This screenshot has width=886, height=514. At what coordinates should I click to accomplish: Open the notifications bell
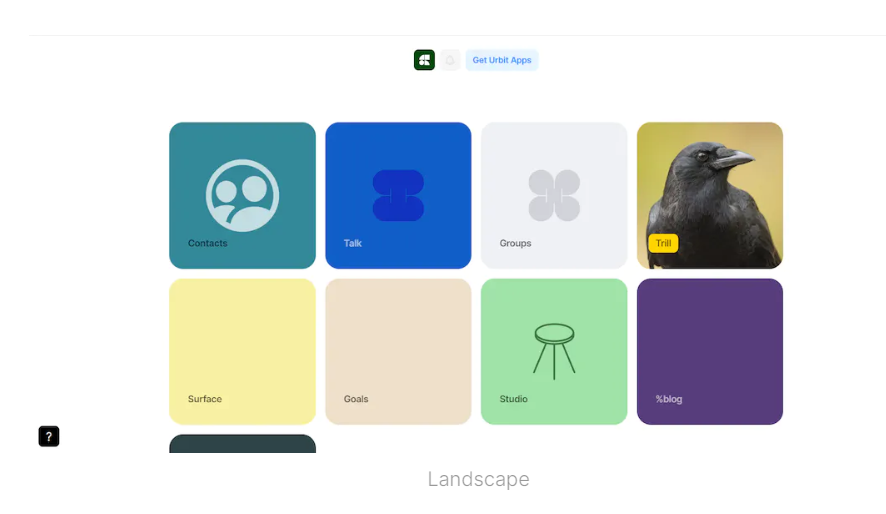point(450,60)
